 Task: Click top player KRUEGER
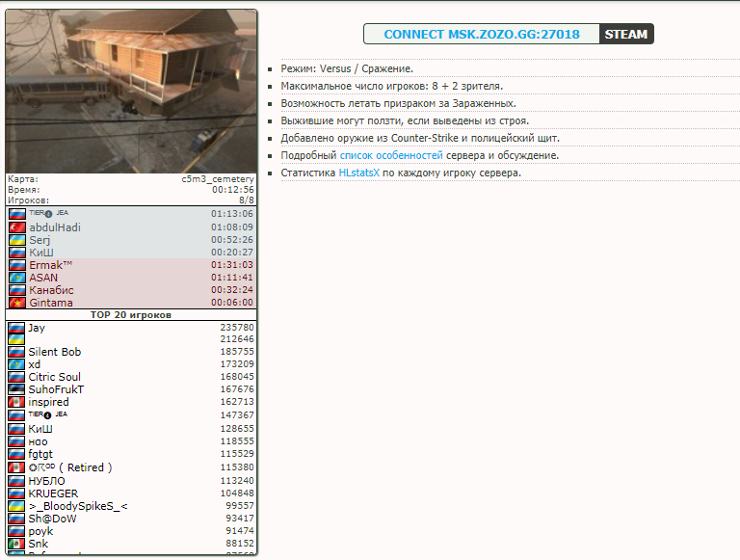(53, 493)
